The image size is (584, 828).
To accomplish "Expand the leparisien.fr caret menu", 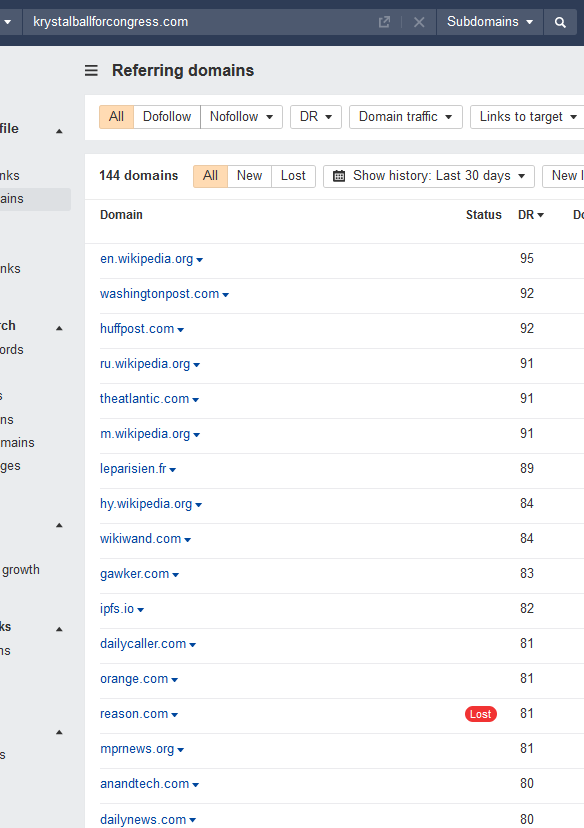I will point(173,469).
